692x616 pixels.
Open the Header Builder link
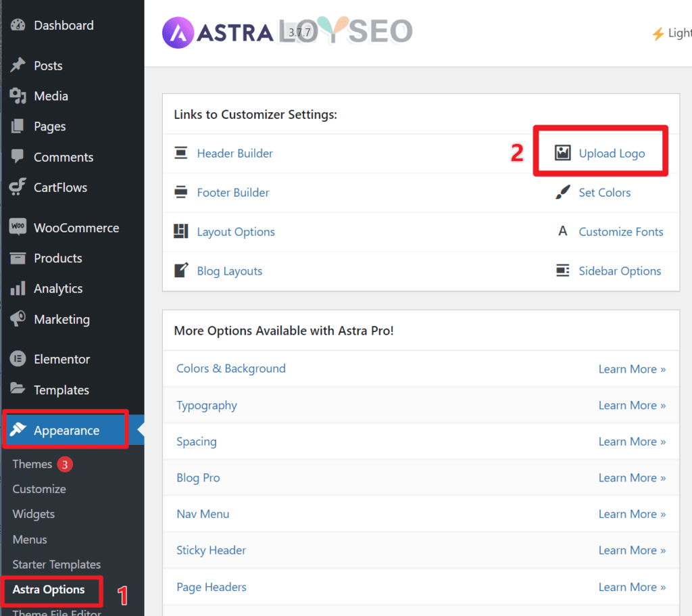234,153
